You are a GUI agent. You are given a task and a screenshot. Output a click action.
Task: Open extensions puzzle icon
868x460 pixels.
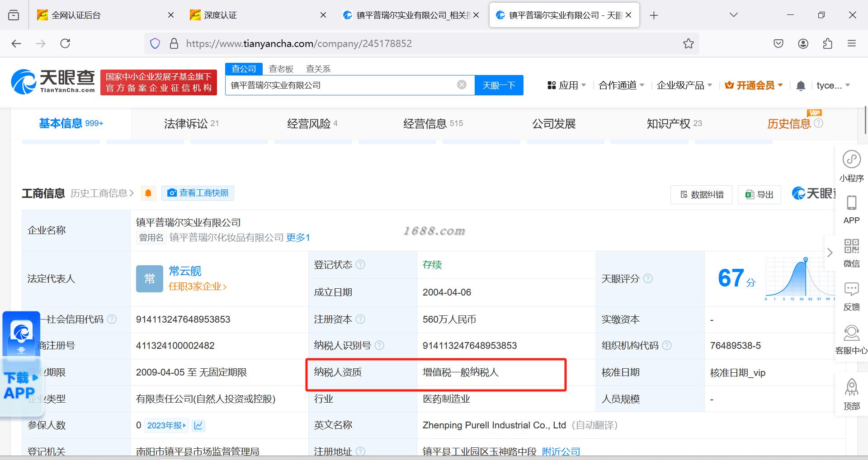(827, 43)
